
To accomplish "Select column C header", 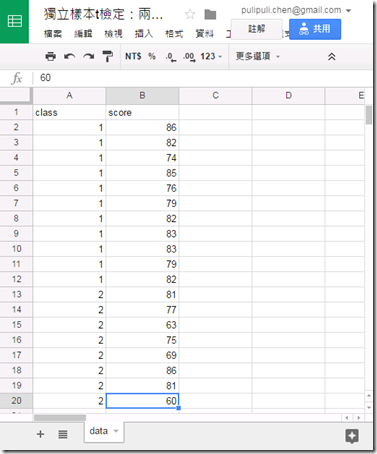I will pos(215,96).
